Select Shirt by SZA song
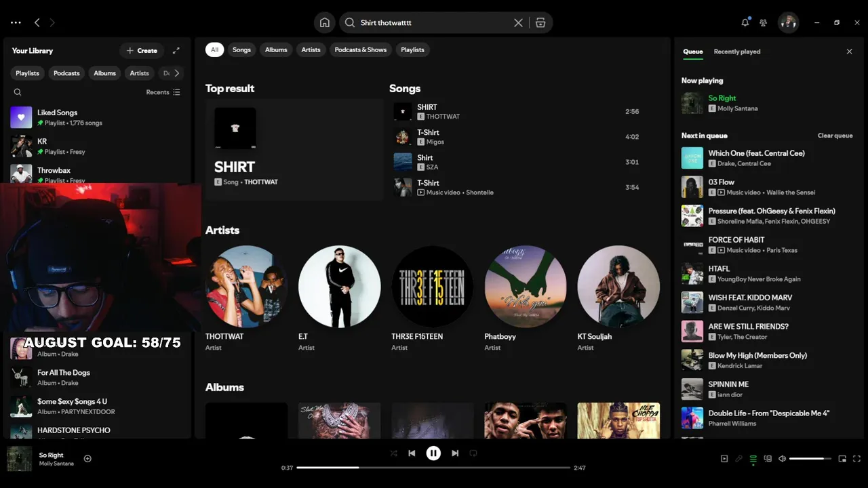 point(517,162)
